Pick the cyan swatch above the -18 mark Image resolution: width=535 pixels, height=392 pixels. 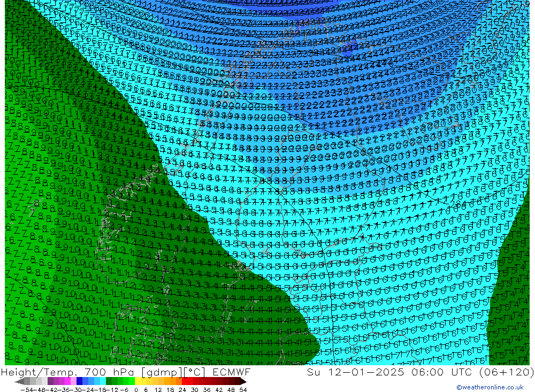click(103, 381)
